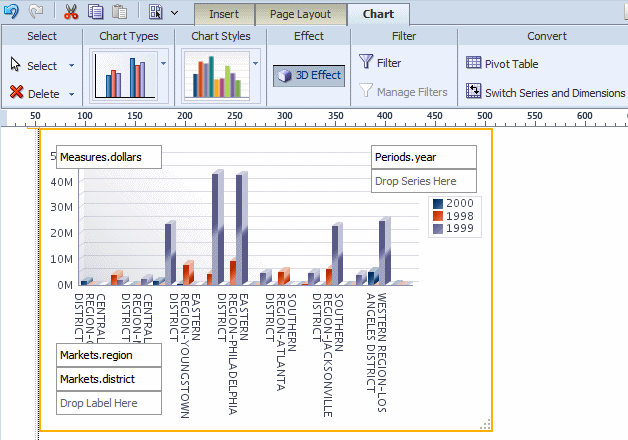Select the Periods.year series field
This screenshot has height=440, width=628.
click(x=424, y=157)
